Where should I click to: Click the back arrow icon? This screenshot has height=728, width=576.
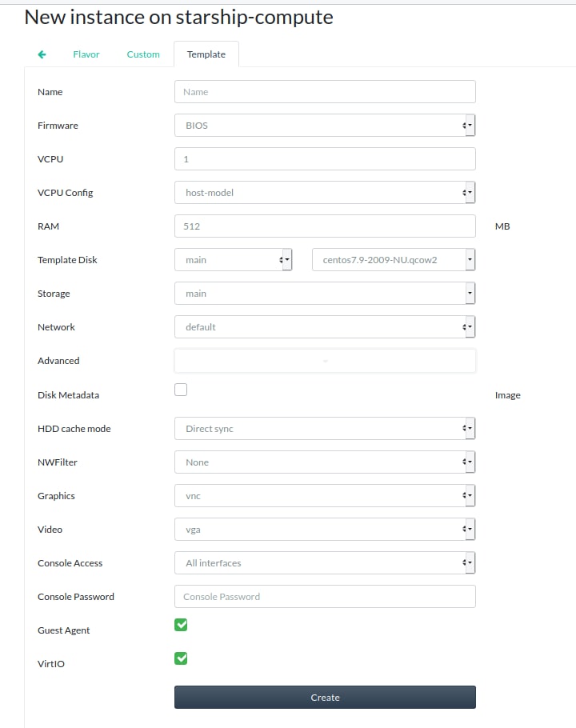point(42,54)
